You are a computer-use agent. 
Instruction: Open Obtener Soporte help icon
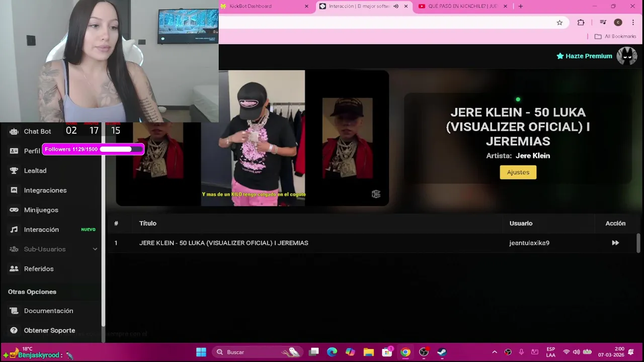coord(14,330)
